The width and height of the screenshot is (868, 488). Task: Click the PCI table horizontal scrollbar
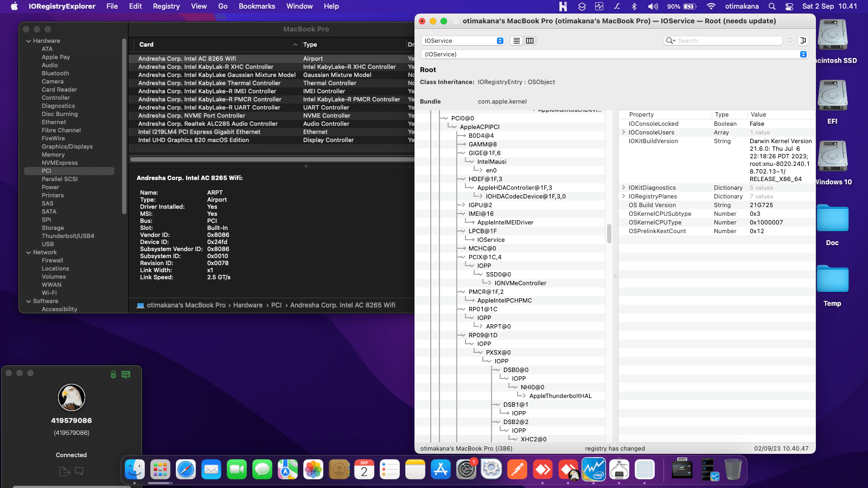pos(272,159)
